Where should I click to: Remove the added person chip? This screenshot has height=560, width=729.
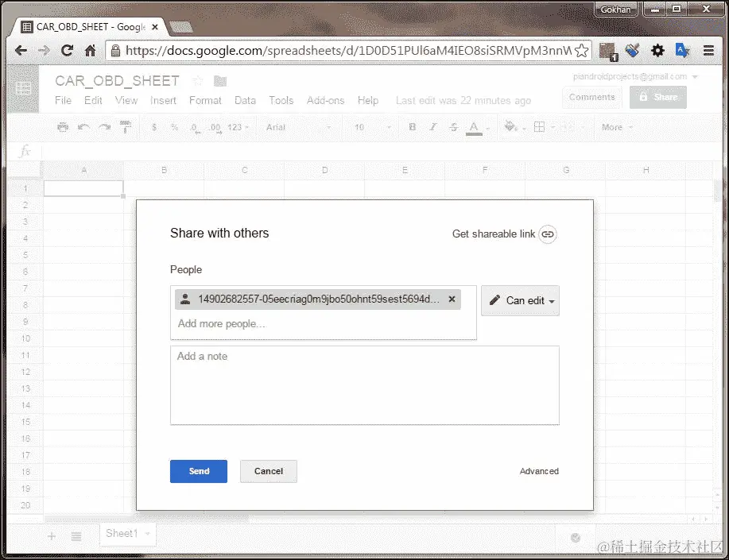[x=452, y=299]
